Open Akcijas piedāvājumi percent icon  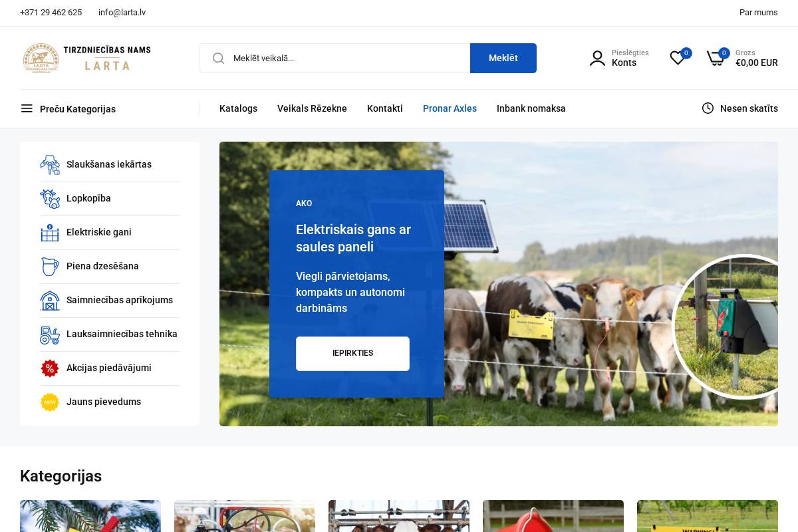pyautogui.click(x=50, y=368)
